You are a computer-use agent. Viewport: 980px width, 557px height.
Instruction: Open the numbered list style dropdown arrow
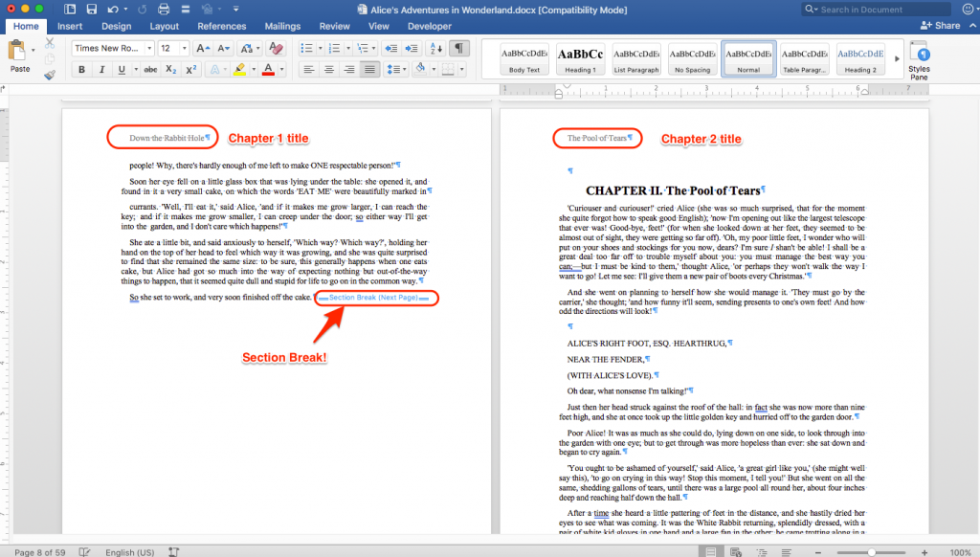point(348,48)
